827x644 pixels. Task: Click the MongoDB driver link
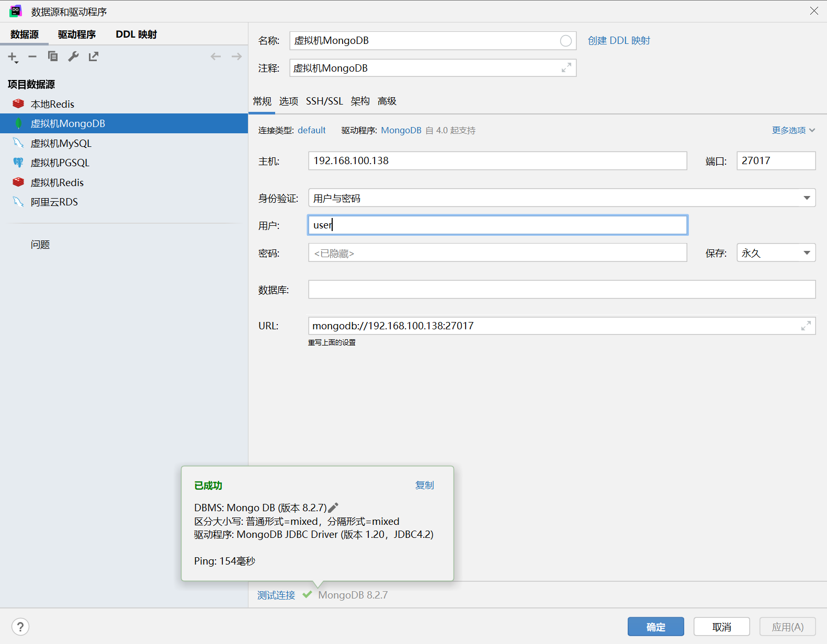point(401,130)
